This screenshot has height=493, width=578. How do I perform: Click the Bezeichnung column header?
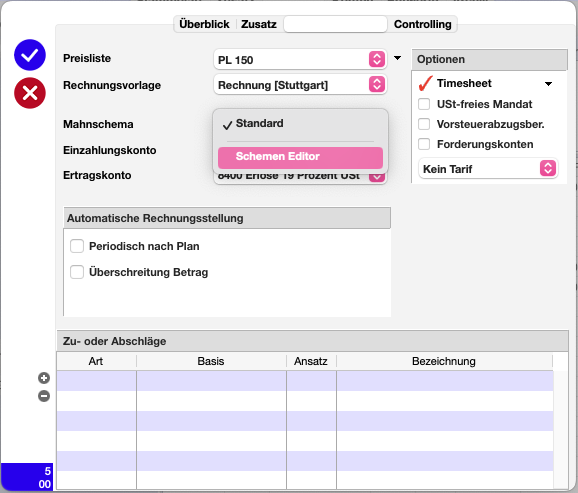pyautogui.click(x=444, y=361)
